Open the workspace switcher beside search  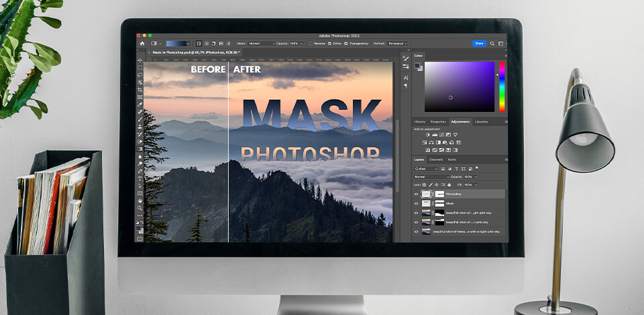click(x=500, y=43)
